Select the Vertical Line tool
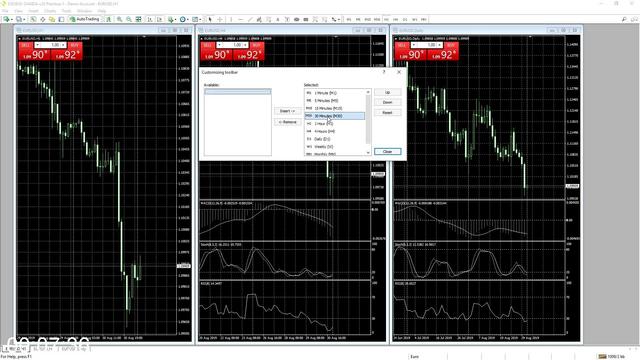The image size is (640, 360). pos(231,19)
